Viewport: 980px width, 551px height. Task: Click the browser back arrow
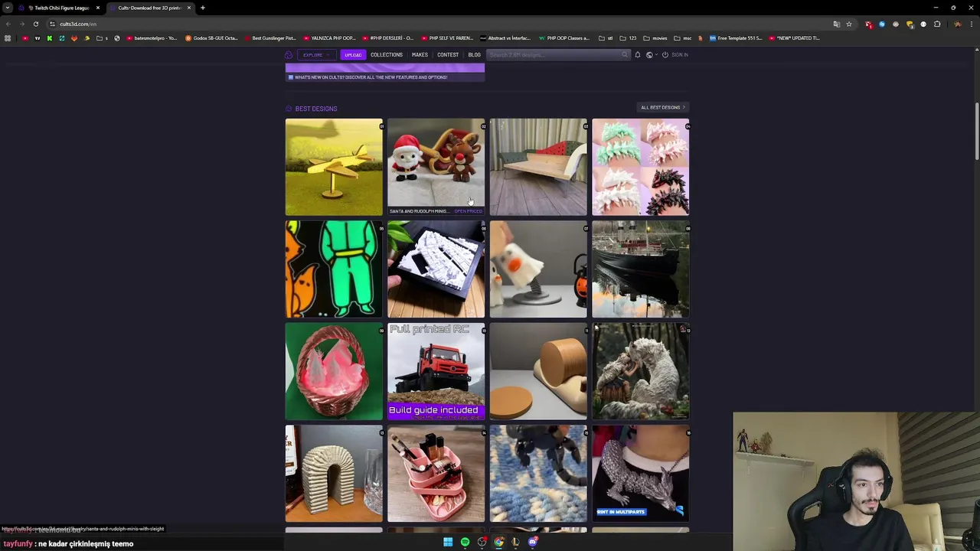pos(8,24)
